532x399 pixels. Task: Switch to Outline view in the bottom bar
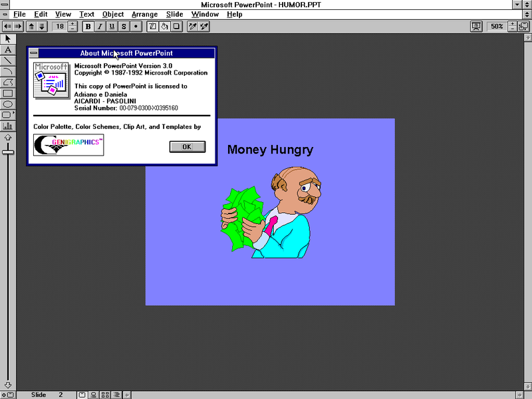(x=117, y=395)
